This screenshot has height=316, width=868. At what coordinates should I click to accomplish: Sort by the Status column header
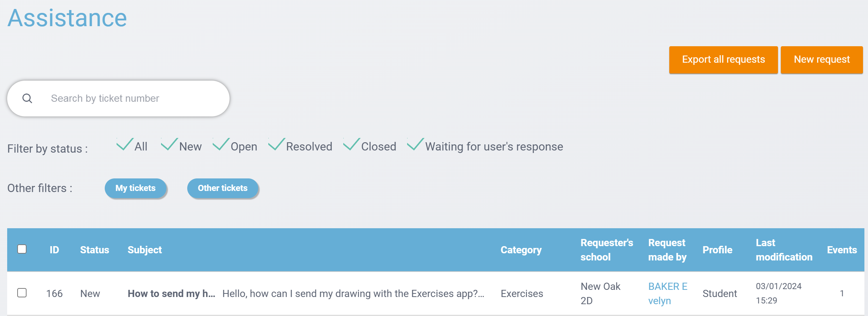(x=94, y=250)
